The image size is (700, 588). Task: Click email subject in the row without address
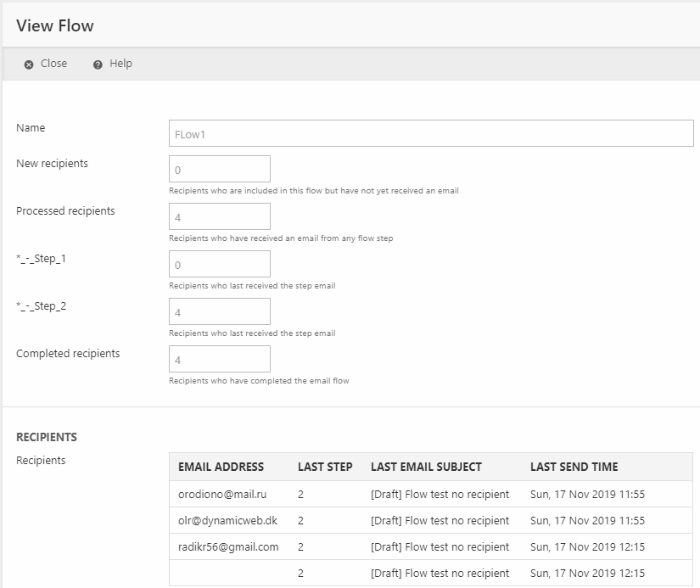(440, 573)
